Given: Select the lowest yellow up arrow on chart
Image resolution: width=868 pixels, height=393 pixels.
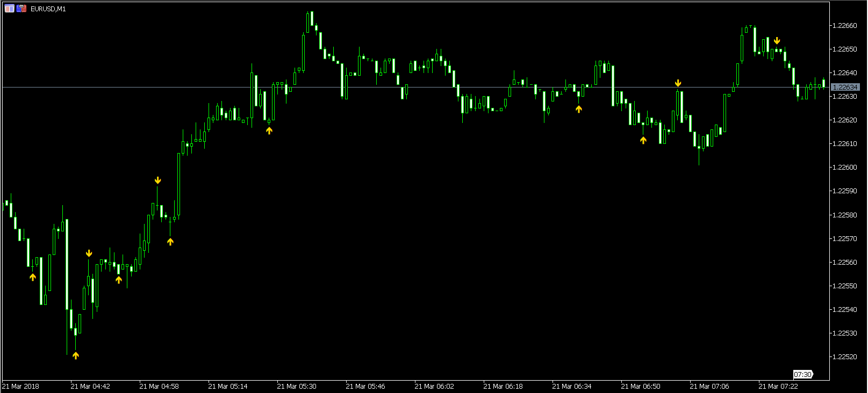Looking at the screenshot, I should click(76, 355).
